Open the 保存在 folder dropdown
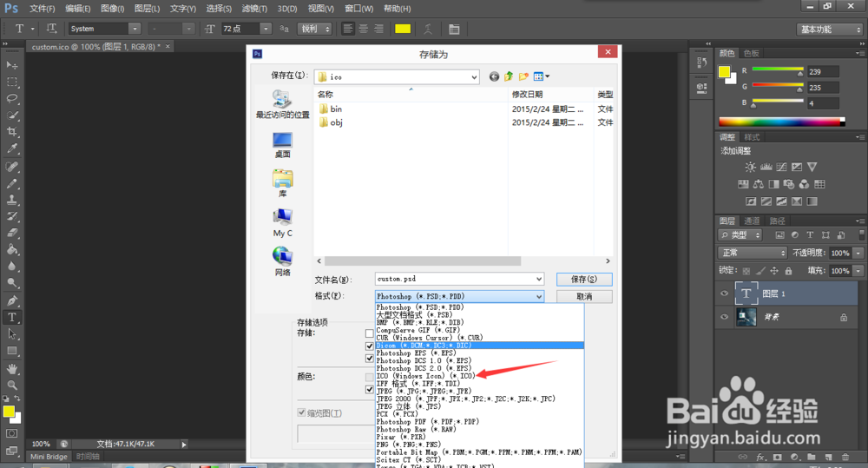Image resolution: width=868 pixels, height=468 pixels. click(475, 77)
